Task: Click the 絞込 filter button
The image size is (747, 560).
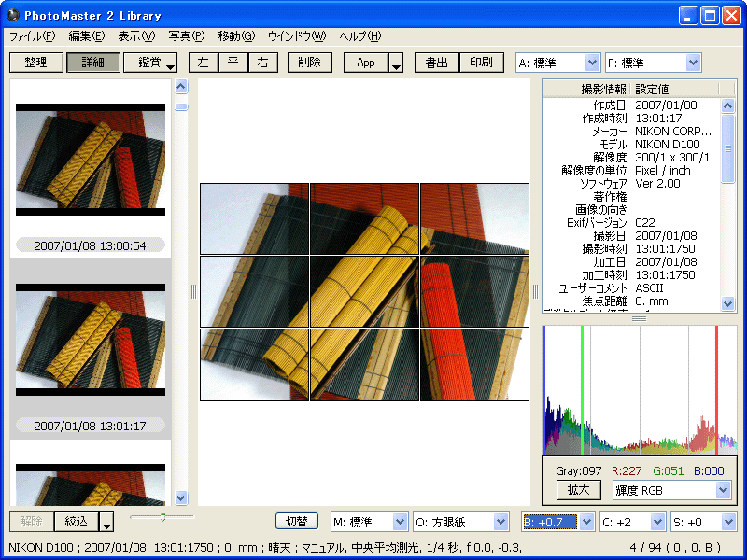Action: click(77, 522)
